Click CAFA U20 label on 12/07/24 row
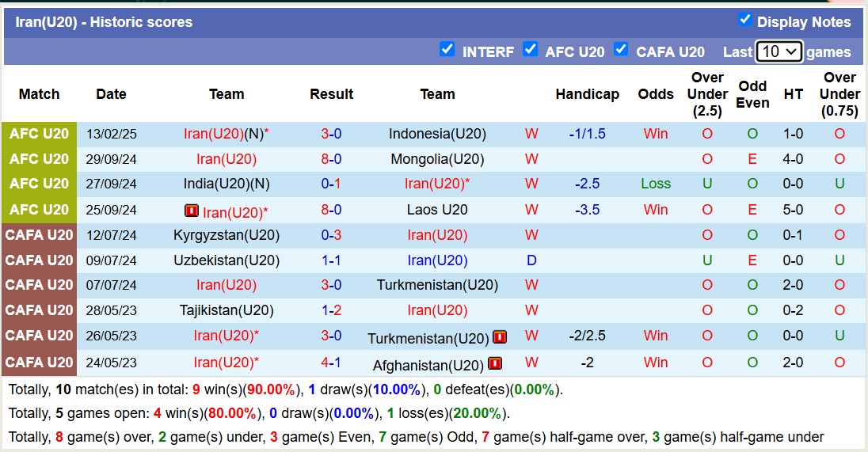 click(x=40, y=235)
